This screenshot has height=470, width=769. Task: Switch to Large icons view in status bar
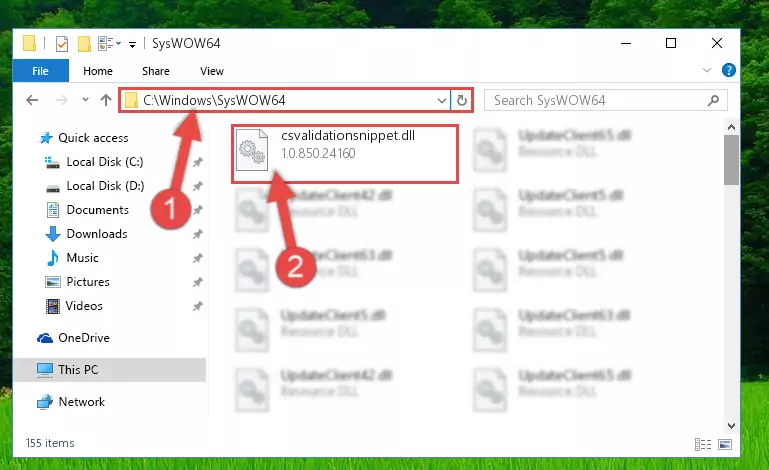click(x=725, y=444)
